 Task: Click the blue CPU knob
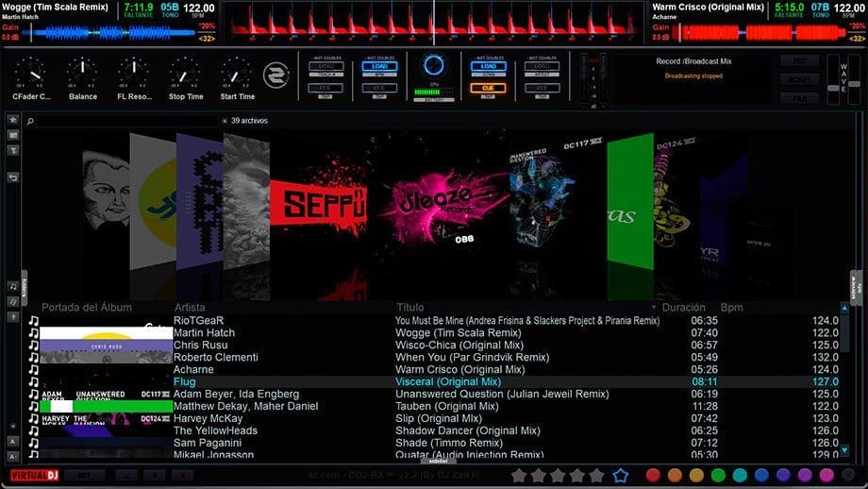[433, 65]
